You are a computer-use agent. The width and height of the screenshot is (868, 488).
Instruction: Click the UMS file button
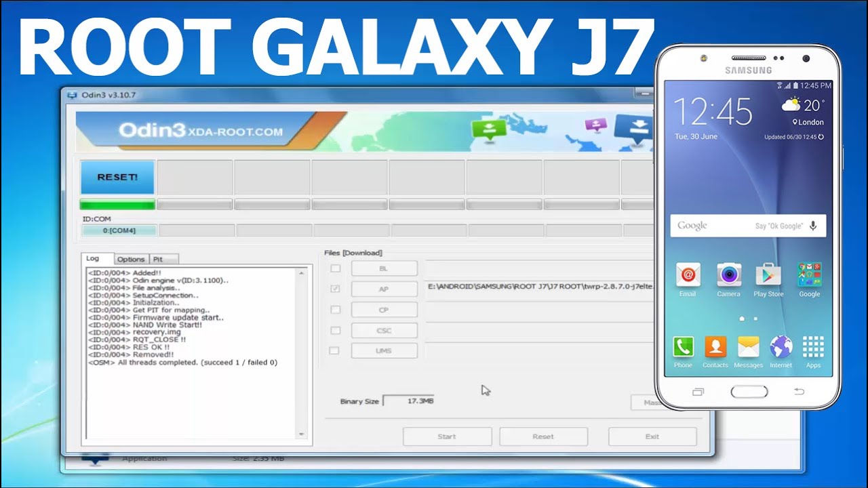(384, 350)
